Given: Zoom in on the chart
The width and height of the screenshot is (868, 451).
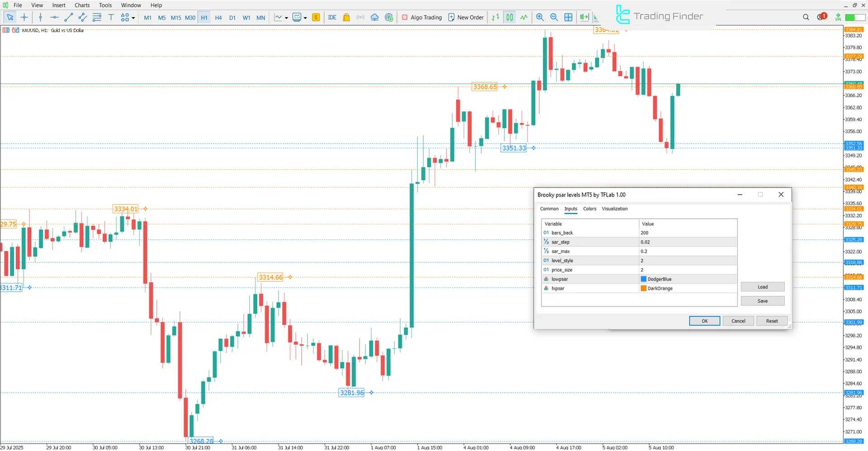Looking at the screenshot, I should click(x=540, y=17).
